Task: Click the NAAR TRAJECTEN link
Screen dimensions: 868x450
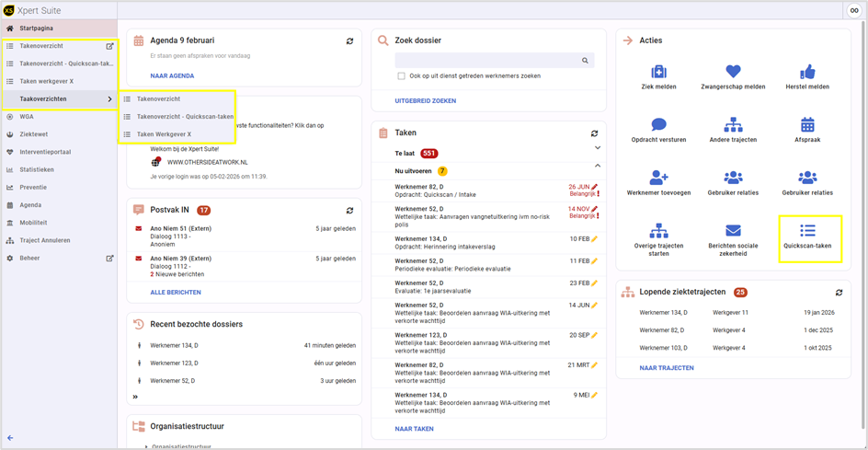Action: tap(667, 368)
